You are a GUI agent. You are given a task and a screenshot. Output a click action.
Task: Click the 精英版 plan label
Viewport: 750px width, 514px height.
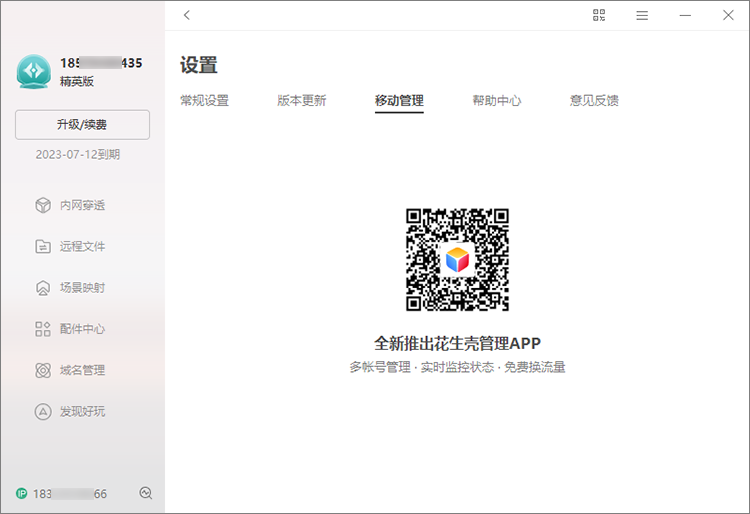click(x=77, y=81)
